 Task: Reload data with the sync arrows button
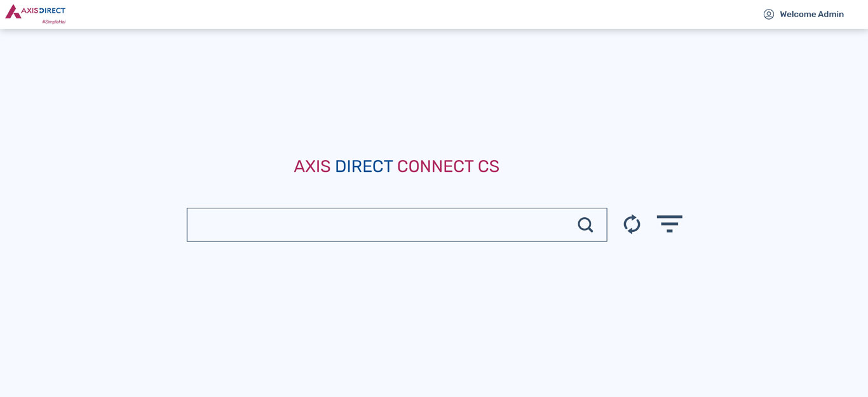pyautogui.click(x=632, y=224)
